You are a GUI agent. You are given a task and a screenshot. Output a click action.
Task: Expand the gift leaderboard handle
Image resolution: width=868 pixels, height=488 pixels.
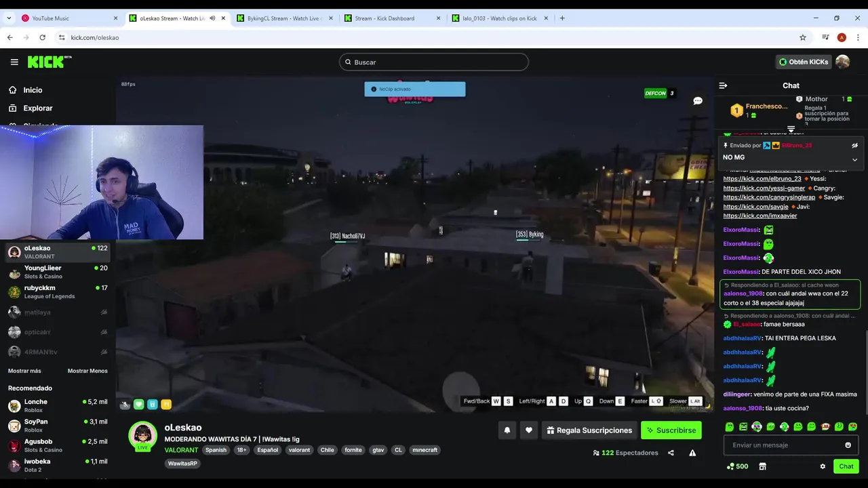pos(791,129)
